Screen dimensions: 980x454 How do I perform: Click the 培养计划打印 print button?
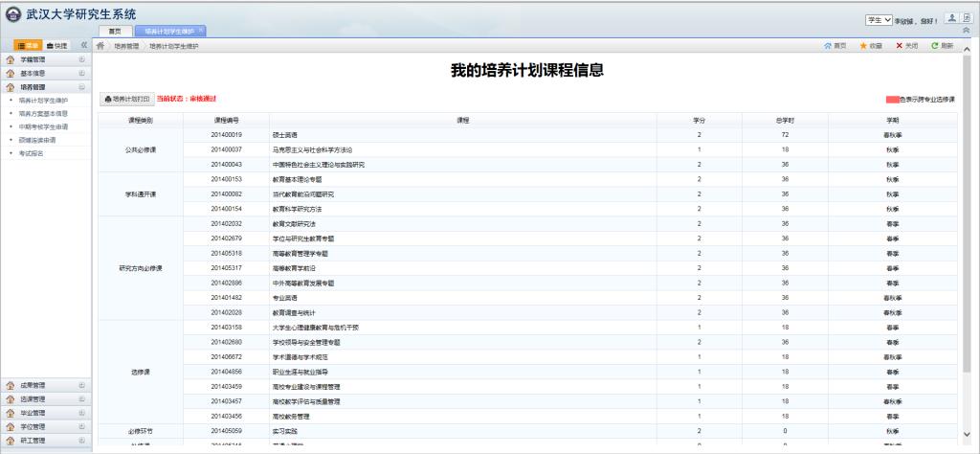pos(126,99)
